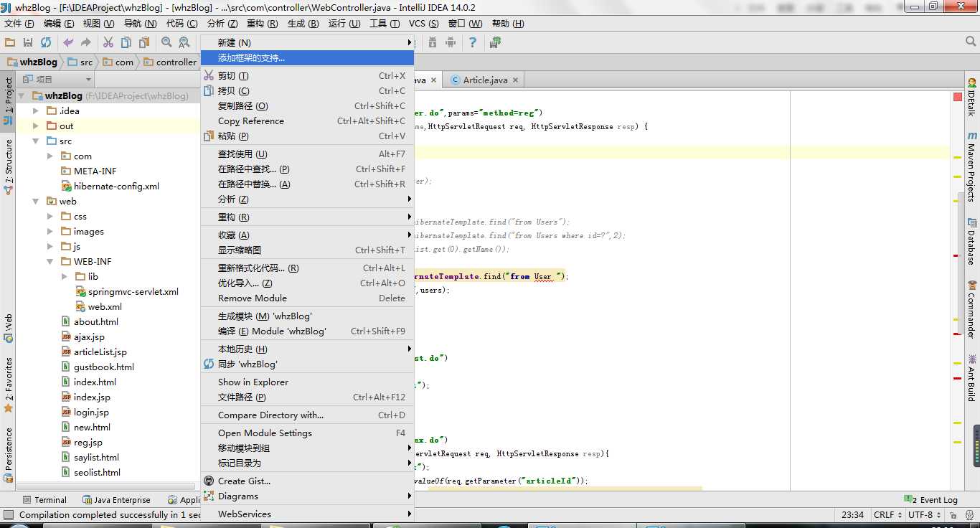Click the project tree horizontal scrollbar

coord(106,486)
